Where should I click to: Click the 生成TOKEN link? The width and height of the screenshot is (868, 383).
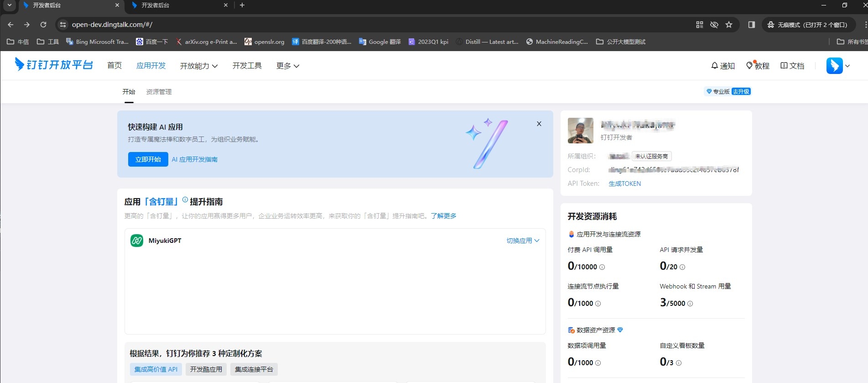[x=625, y=184]
